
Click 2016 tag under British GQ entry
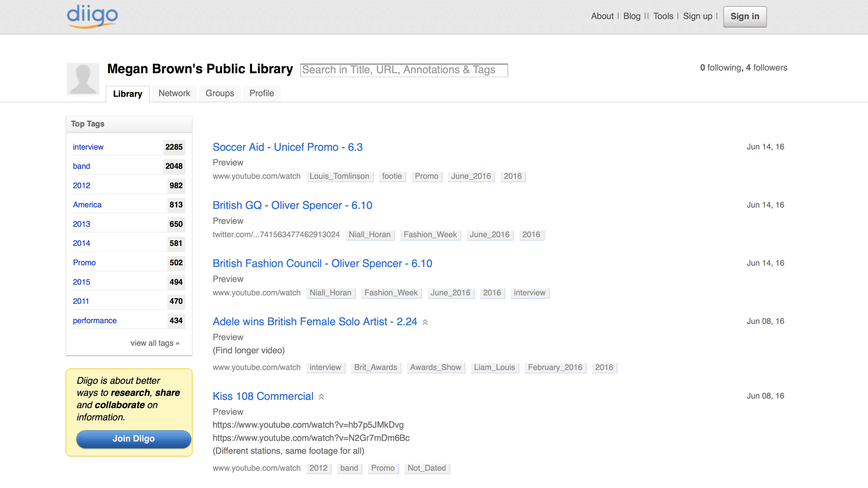click(x=531, y=235)
